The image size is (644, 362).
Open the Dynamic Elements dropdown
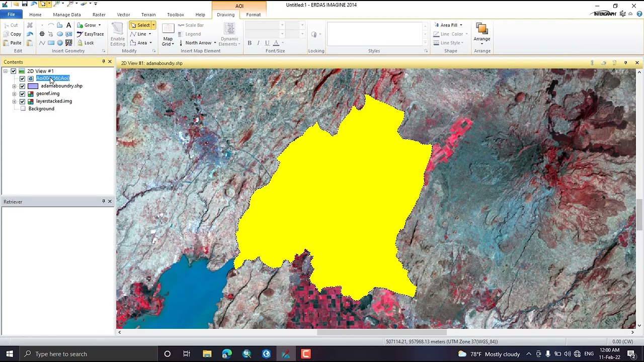[x=229, y=35]
